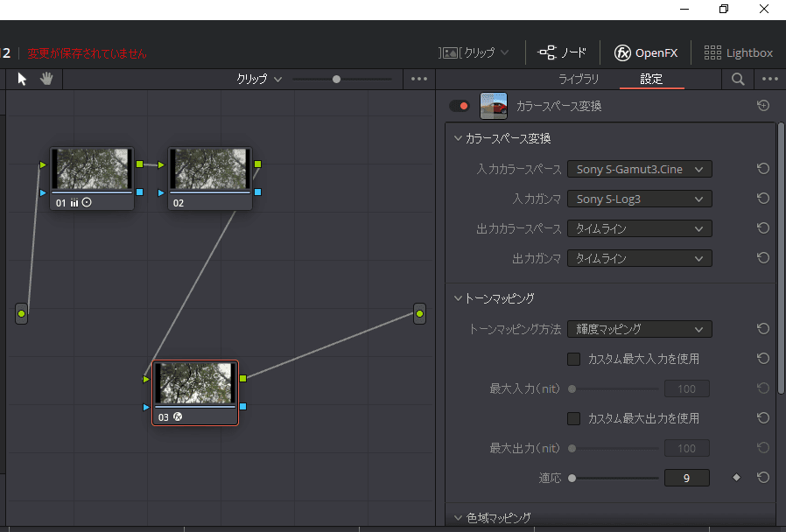Click the bars icon on node 01
Screen dimensions: 786x532
pos(74,202)
